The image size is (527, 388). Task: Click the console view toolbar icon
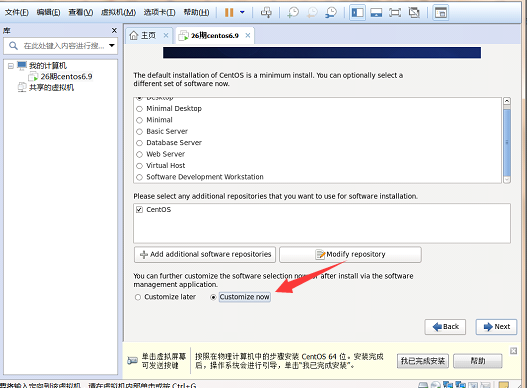(441, 13)
